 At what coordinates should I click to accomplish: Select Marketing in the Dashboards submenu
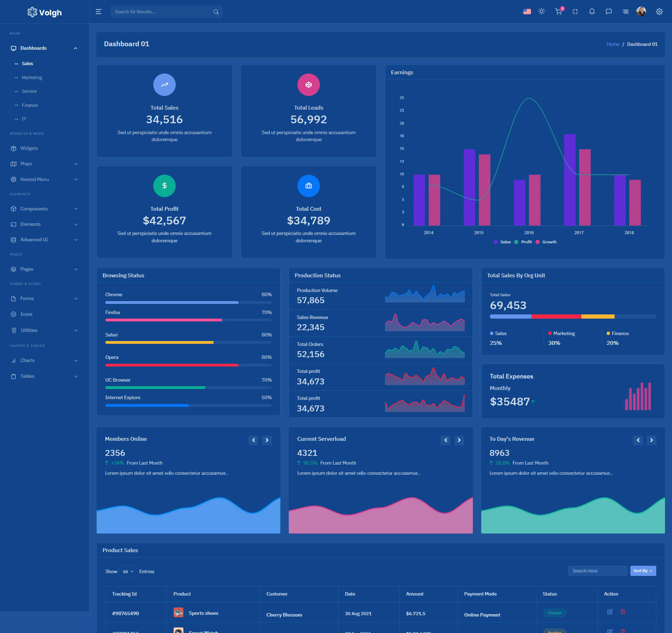pos(32,77)
